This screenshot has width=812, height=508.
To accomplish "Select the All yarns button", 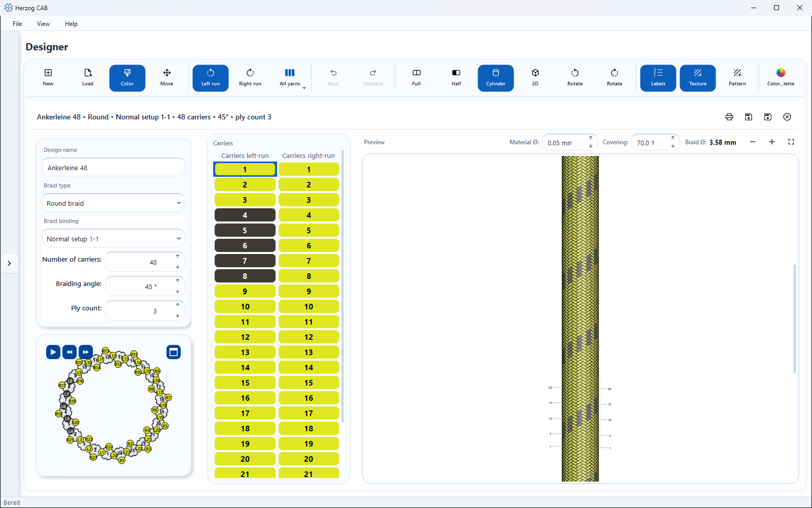I will pyautogui.click(x=290, y=78).
